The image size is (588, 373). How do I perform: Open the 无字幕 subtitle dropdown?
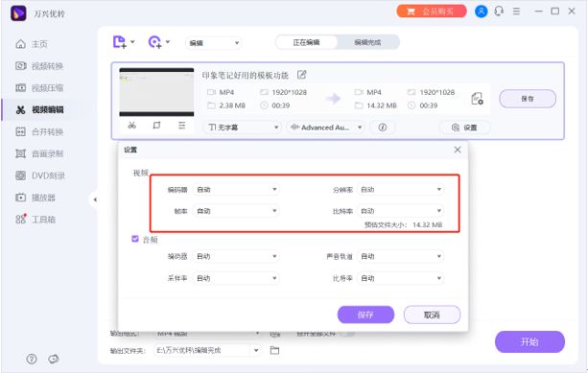click(x=243, y=128)
